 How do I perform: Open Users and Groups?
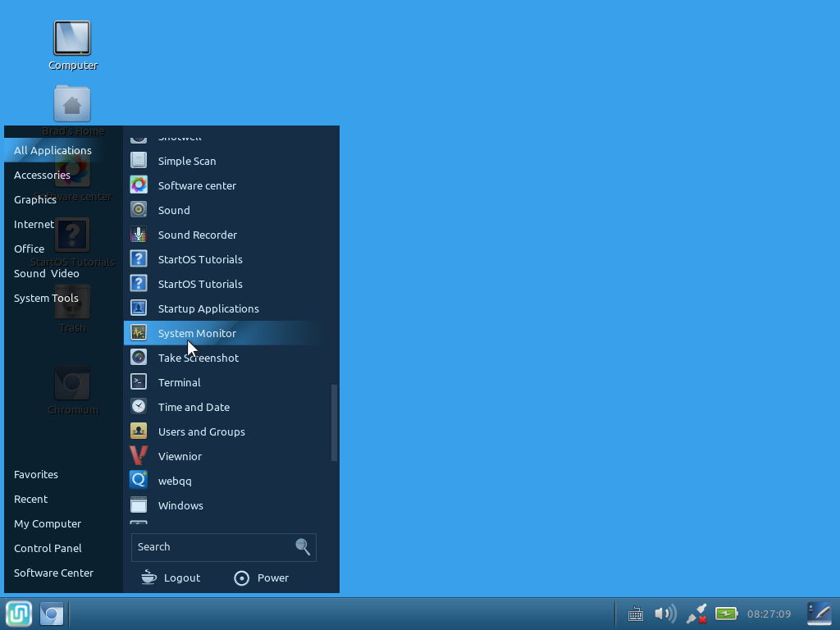click(225, 431)
